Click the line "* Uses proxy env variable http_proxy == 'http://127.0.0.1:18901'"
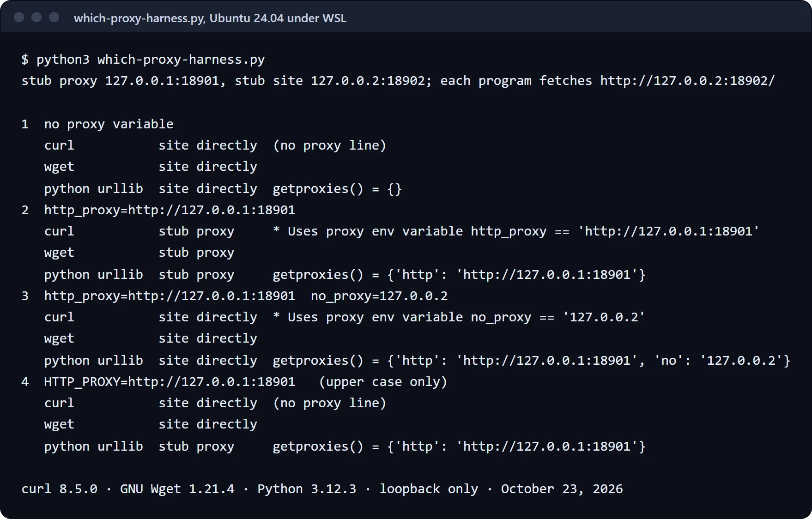 click(x=516, y=231)
